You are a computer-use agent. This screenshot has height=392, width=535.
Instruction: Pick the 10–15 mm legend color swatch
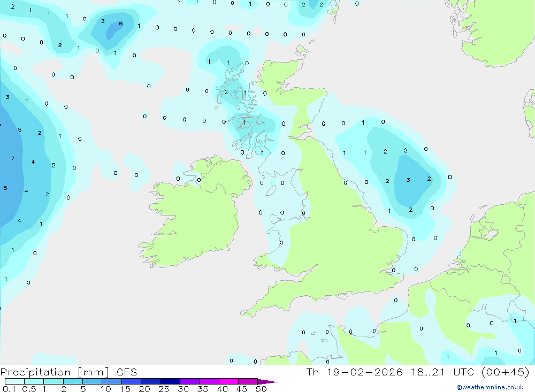(x=112, y=381)
